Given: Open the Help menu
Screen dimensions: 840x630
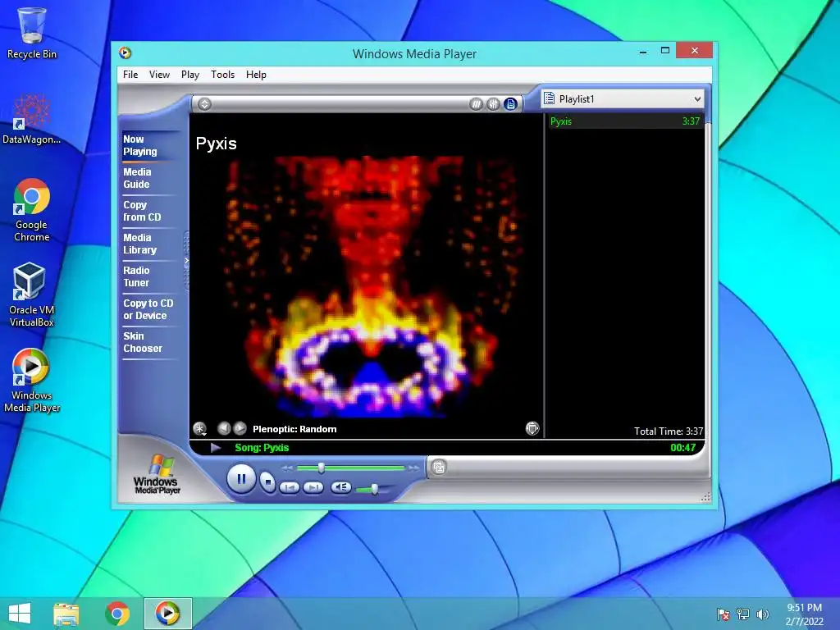Looking at the screenshot, I should [x=256, y=75].
